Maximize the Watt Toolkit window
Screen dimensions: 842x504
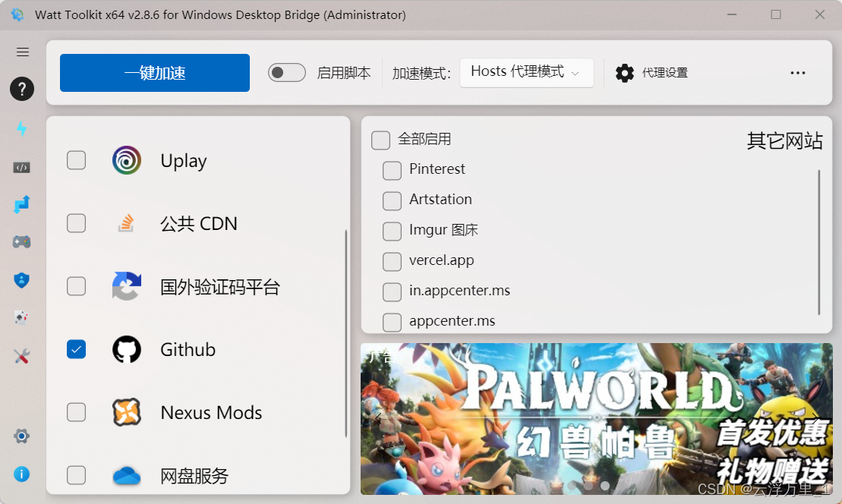pyautogui.click(x=776, y=14)
